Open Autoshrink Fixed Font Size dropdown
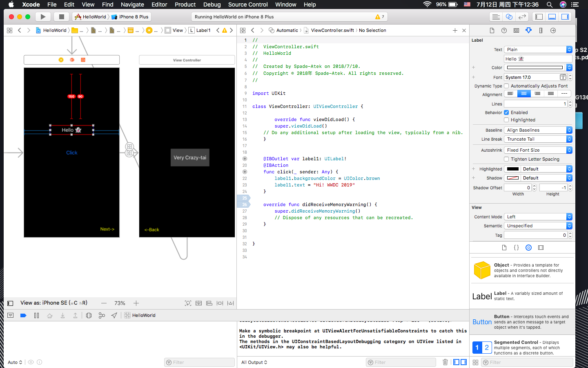This screenshot has height=368, width=588. pyautogui.click(x=538, y=150)
